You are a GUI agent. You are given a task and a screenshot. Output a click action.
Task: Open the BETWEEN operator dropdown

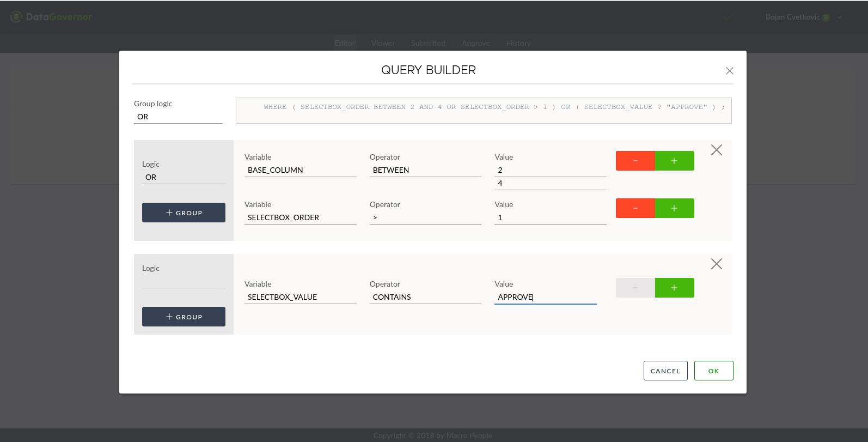(x=425, y=170)
